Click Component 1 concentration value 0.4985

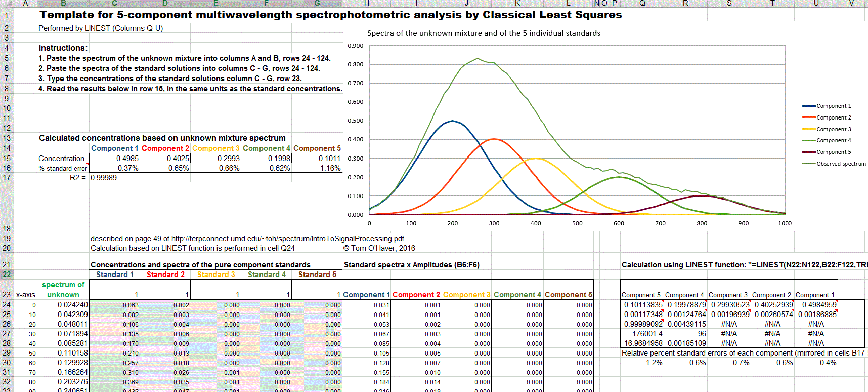click(x=114, y=159)
